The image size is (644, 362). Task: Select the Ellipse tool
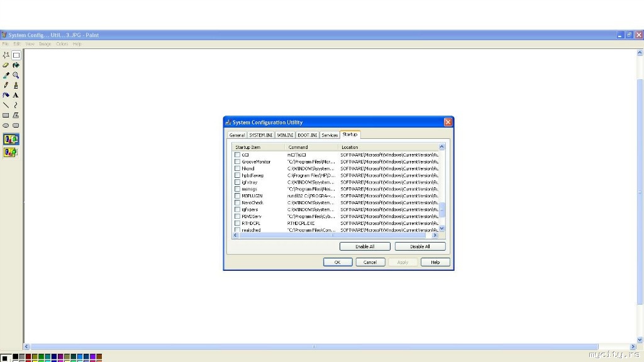tap(6, 126)
